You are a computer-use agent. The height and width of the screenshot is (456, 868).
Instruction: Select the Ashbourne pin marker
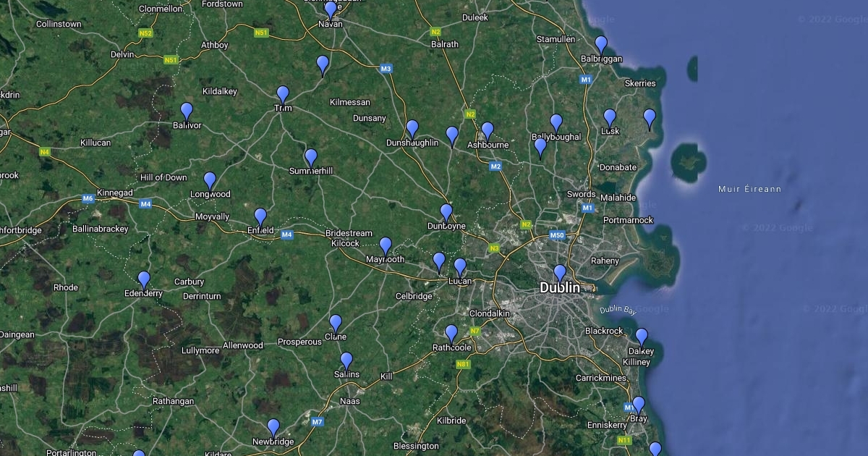tap(488, 132)
